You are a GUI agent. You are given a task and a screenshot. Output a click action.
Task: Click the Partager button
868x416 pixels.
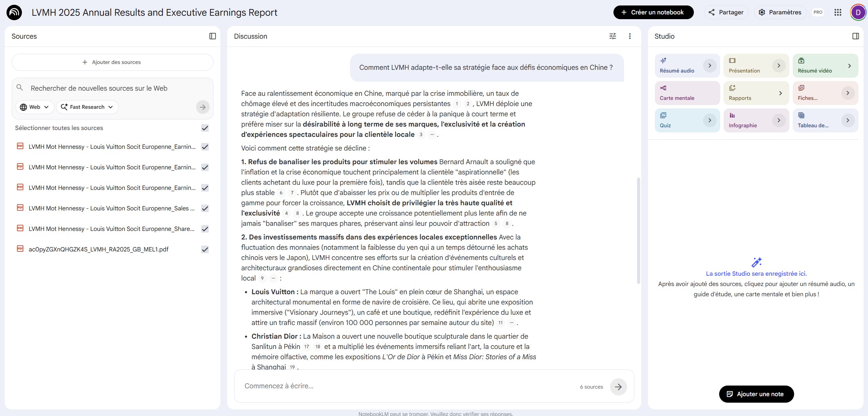(726, 12)
